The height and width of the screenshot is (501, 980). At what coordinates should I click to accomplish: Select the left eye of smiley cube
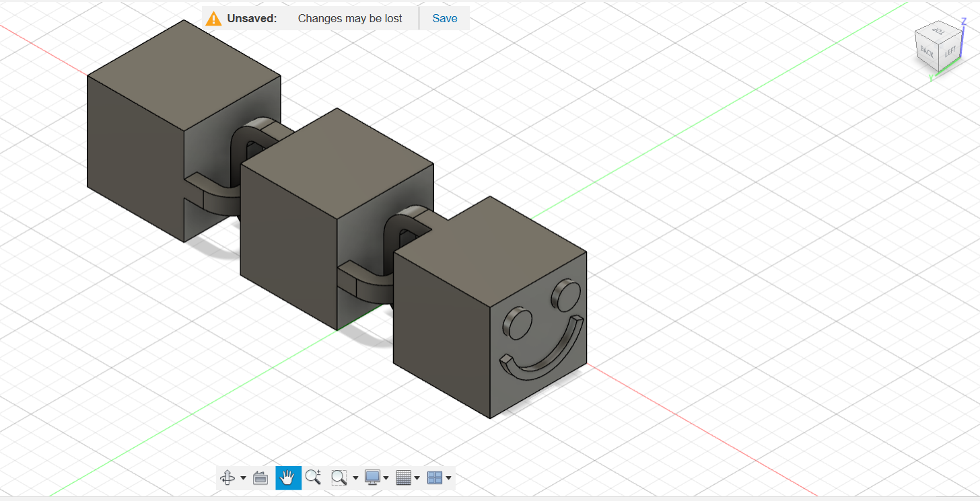pos(518,323)
